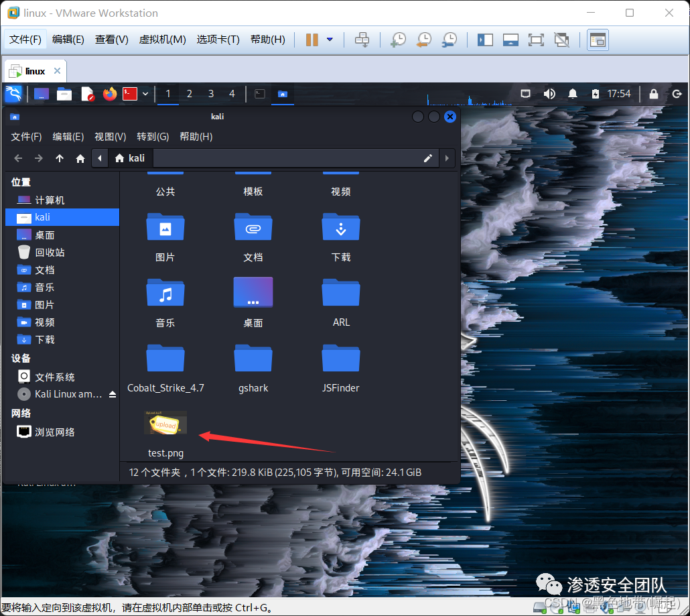The height and width of the screenshot is (616, 690).
Task: Open VMware 虚拟机(M) menu
Action: point(162,40)
